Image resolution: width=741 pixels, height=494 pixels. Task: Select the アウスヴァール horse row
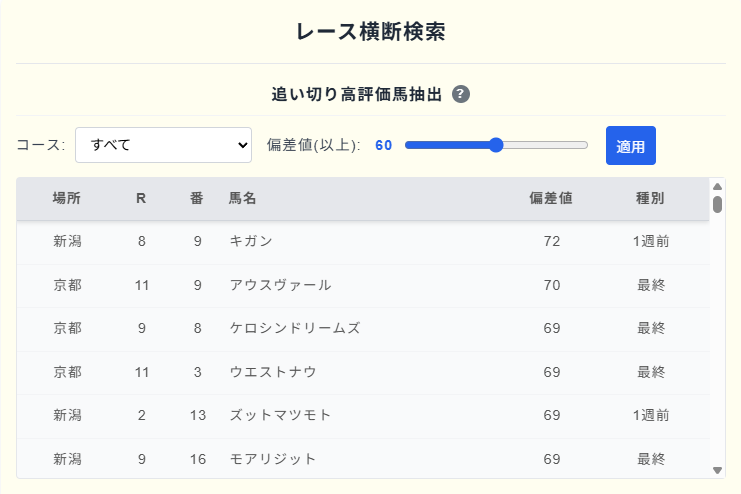click(x=363, y=286)
